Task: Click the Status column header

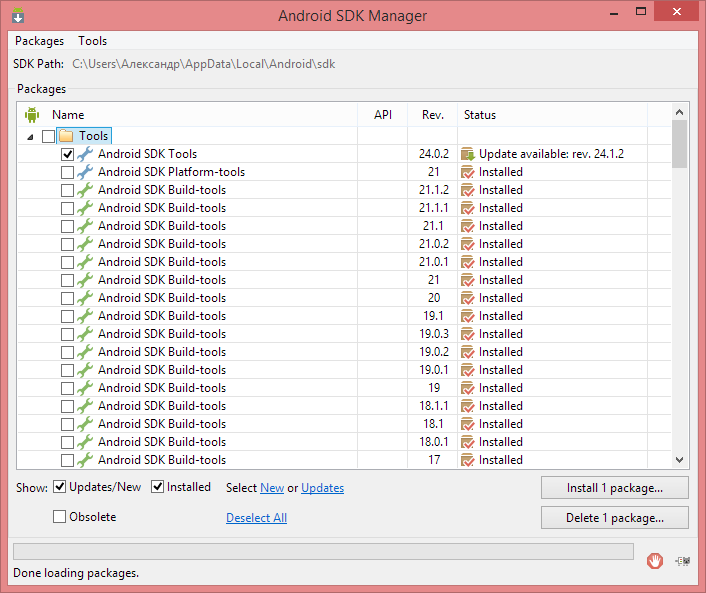Action: coord(480,115)
